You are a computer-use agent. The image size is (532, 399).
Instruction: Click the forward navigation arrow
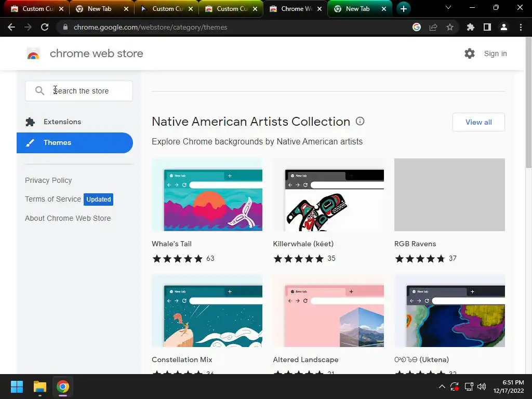(28, 27)
